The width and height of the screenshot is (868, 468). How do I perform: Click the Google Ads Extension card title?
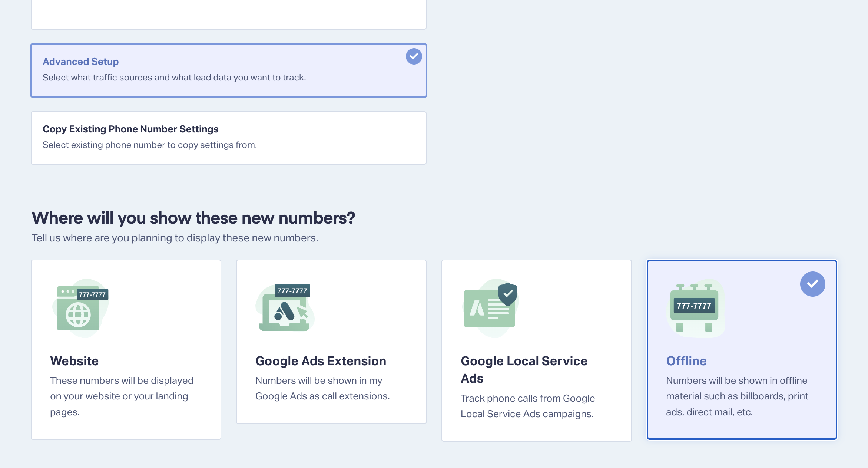point(321,361)
